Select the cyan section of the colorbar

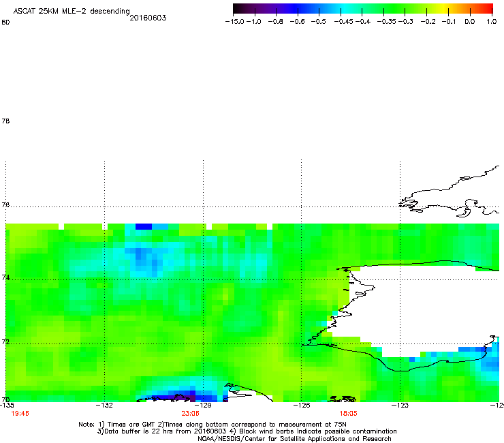[344, 9]
